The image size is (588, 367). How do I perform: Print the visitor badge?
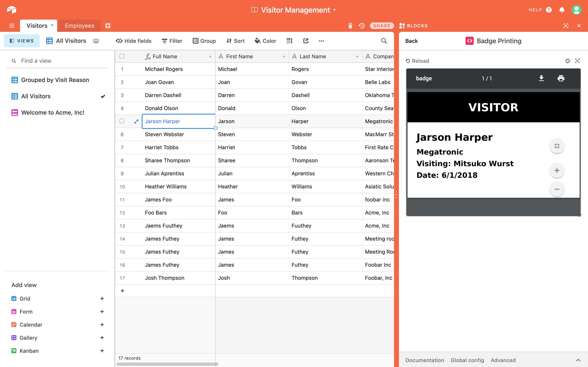click(x=561, y=78)
